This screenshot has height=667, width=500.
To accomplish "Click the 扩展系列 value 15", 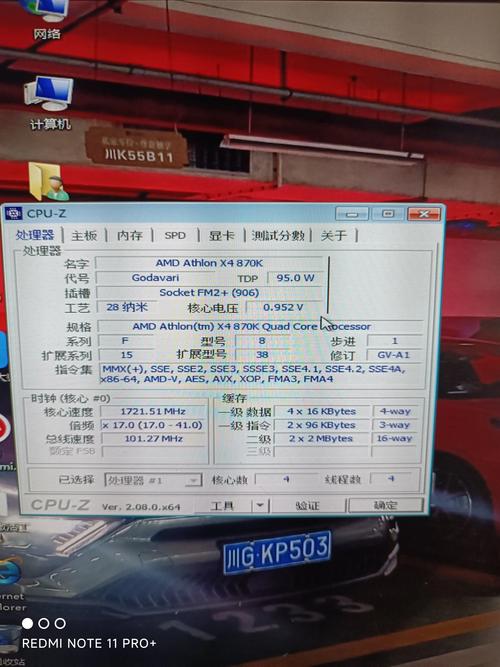I will click(x=126, y=355).
